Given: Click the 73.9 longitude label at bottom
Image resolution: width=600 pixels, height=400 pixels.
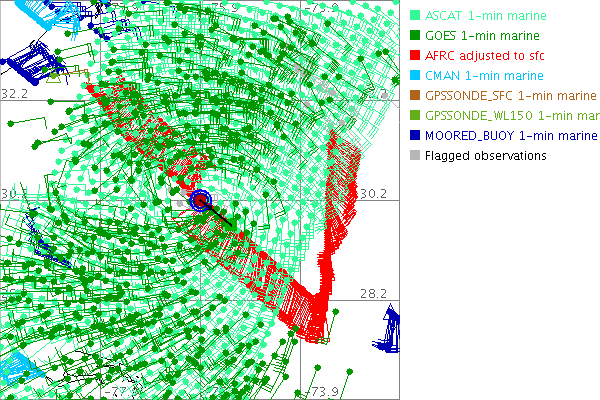Looking at the screenshot, I should tap(324, 391).
